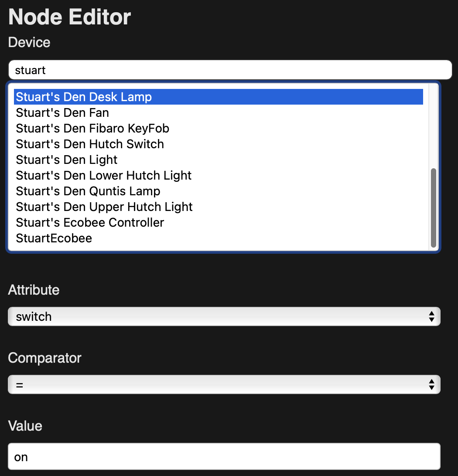Click the Device label

point(29,43)
